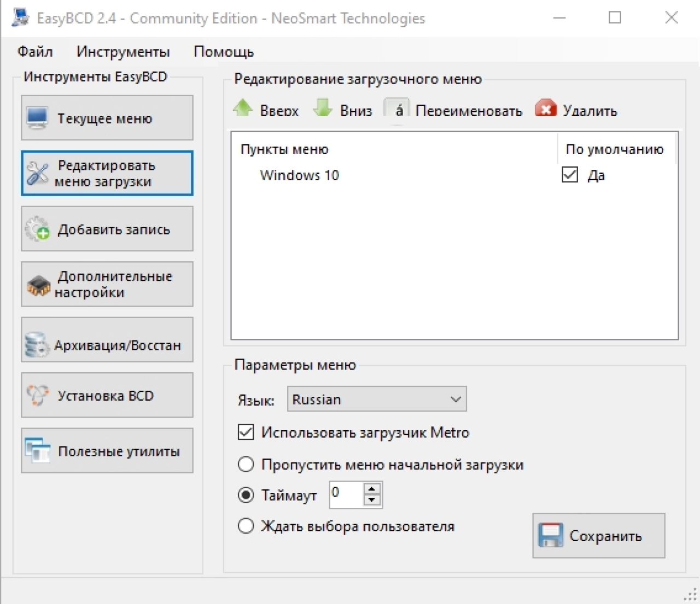Maximize the EasyBCD window
The width and height of the screenshot is (700, 604).
(x=615, y=17)
